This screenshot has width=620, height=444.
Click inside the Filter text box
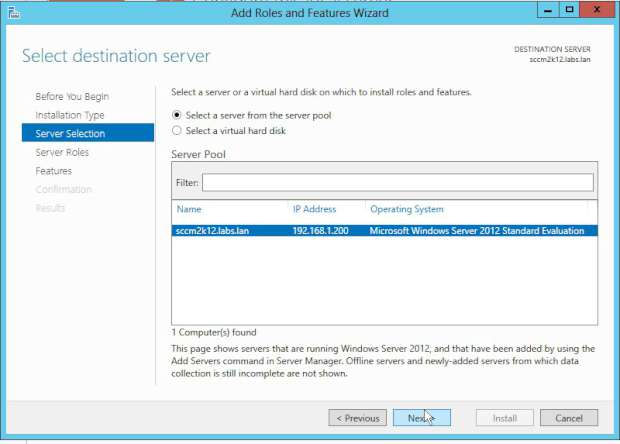[x=398, y=183]
